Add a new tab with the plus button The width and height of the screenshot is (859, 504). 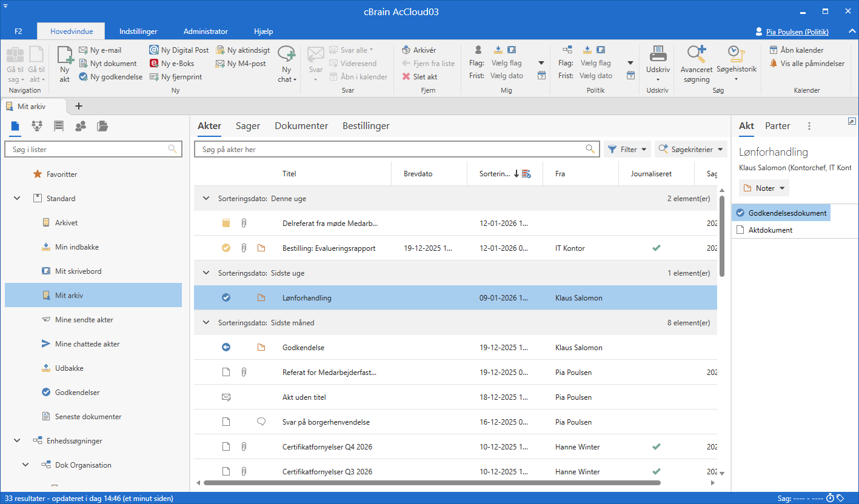78,106
